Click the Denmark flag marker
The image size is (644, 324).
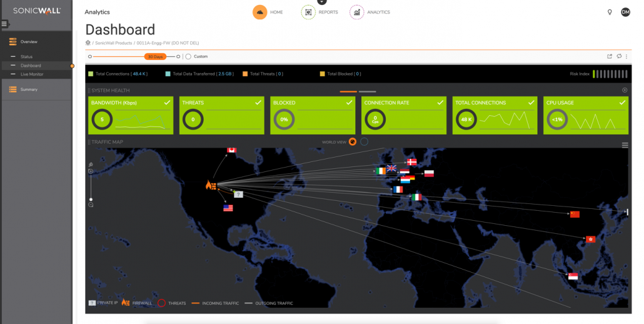tap(411, 162)
